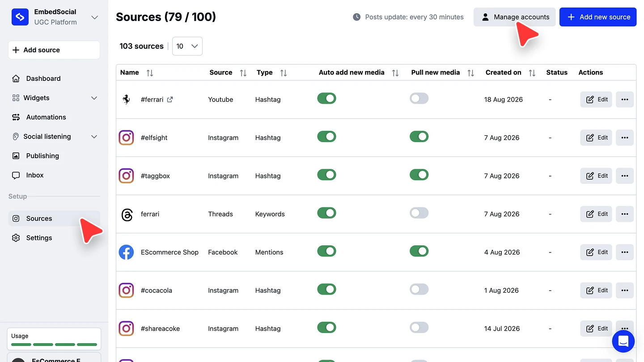Click the Social listening ear icon
Viewport: 644px width, 362px height.
point(16,136)
